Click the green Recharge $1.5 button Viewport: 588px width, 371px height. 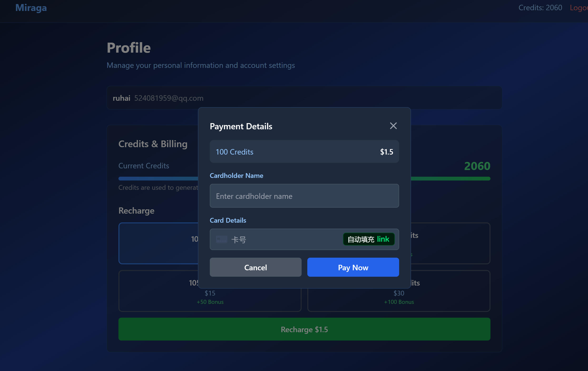(304, 329)
